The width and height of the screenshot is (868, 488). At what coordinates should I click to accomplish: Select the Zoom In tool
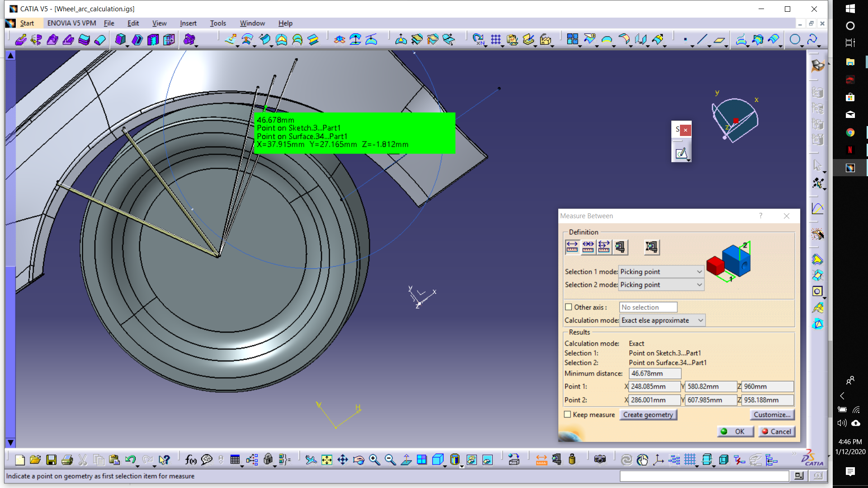tap(373, 460)
